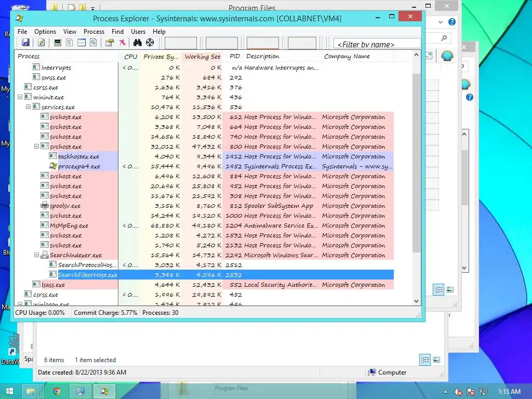This screenshot has width=532, height=399.
Task: Open the process Properties toolbar icon
Action: (x=109, y=43)
